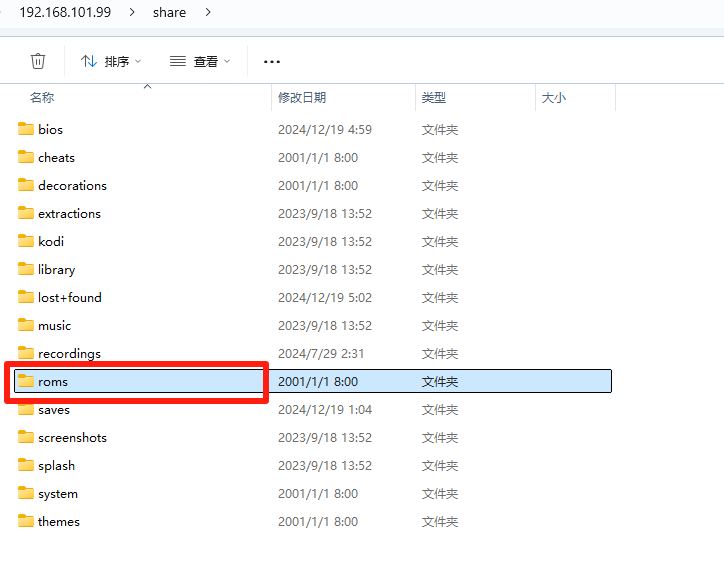Click the cheats folder icon
Image resolution: width=724 pixels, height=567 pixels.
pyautogui.click(x=26, y=157)
